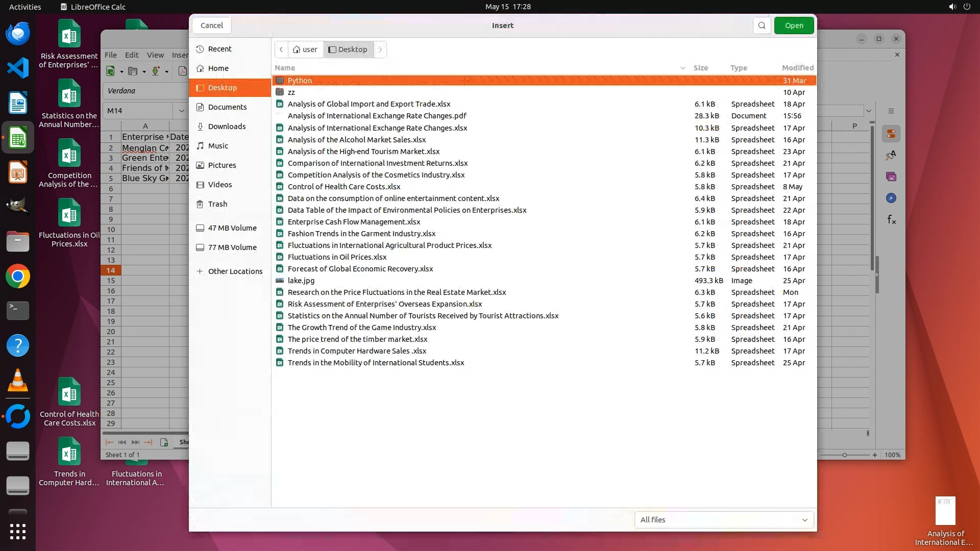The width and height of the screenshot is (980, 551).
Task: Navigate to the user breadcrumb folder
Action: tap(306, 49)
